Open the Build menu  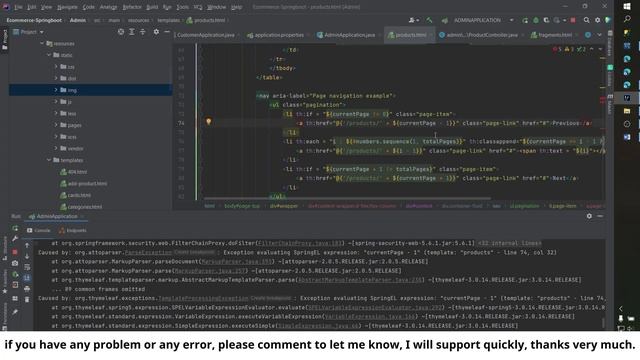152,7
